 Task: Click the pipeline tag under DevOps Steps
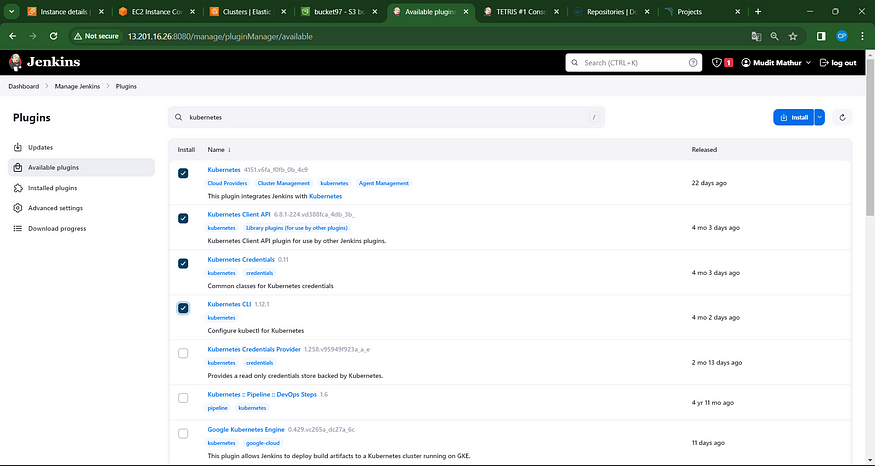(x=218, y=408)
